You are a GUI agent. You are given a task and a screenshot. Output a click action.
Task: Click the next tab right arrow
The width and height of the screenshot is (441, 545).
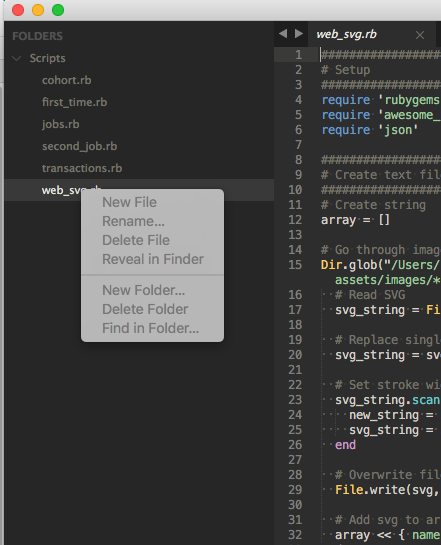tap(299, 34)
